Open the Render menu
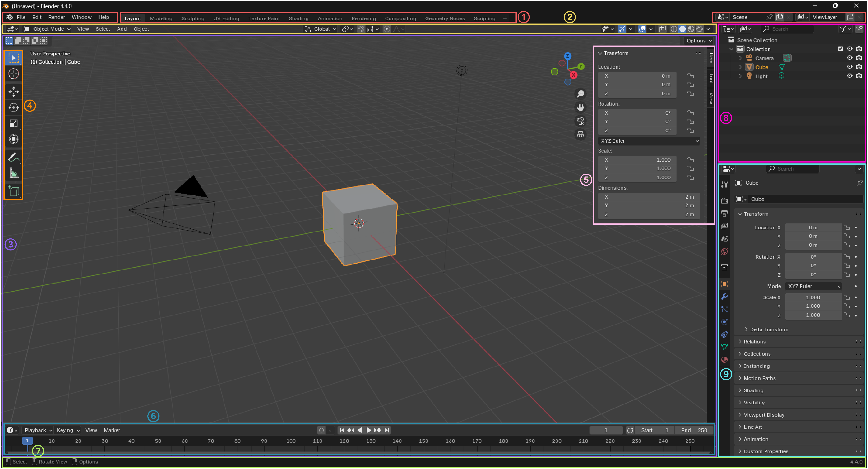Viewport: 868px width, 469px height. [x=56, y=17]
